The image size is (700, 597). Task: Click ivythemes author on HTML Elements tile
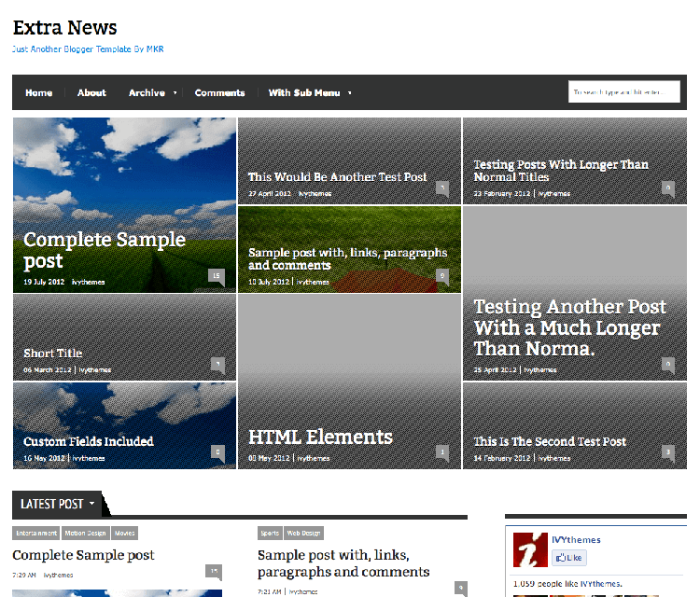(314, 458)
